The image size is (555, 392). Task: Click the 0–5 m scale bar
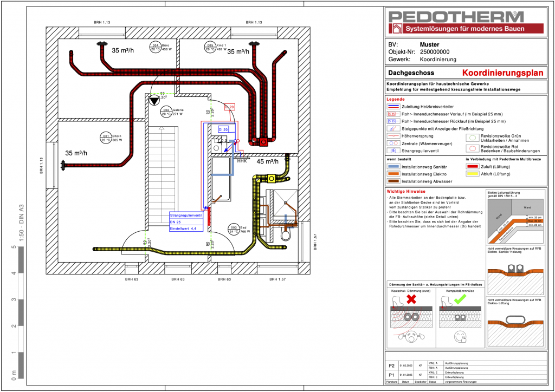click(x=21, y=313)
